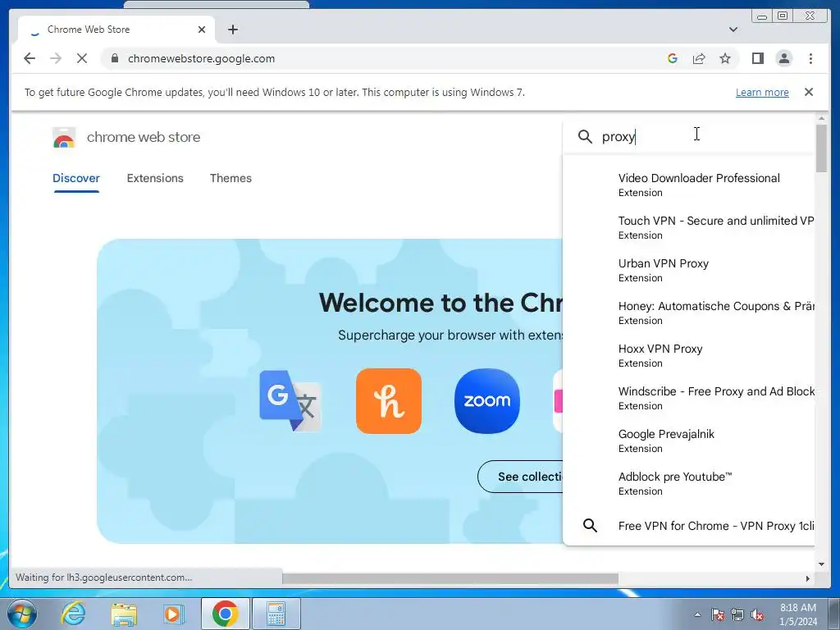
Task: Expand the tab search dropdown arrow
Action: [x=733, y=30]
